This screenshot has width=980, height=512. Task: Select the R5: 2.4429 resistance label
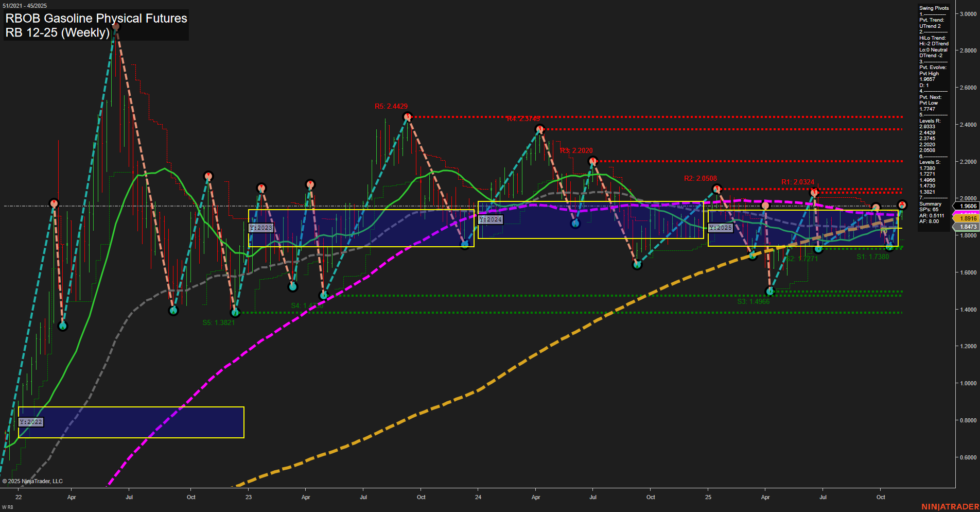392,106
